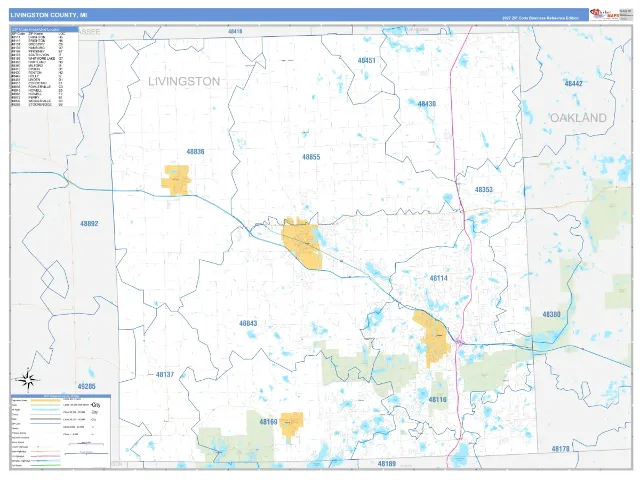Viewport: 640px width, 480px height.
Task: Click the orange Populated Areas legend swatch
Action: pyautogui.click(x=46, y=400)
